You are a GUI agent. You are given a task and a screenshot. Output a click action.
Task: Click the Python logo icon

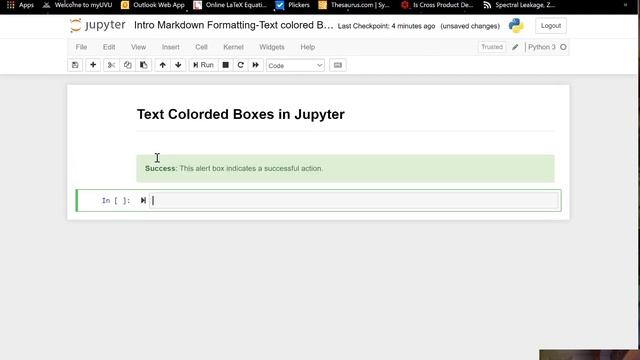(516, 26)
